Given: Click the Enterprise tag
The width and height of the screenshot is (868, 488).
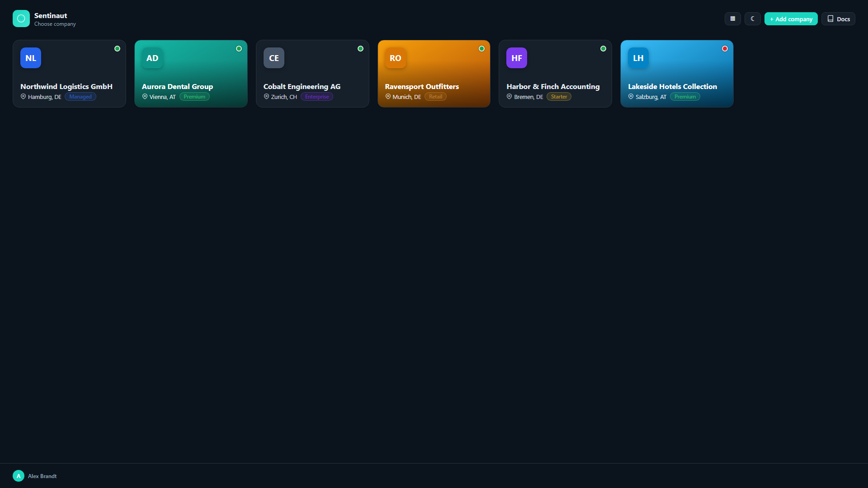Looking at the screenshot, I should point(317,97).
